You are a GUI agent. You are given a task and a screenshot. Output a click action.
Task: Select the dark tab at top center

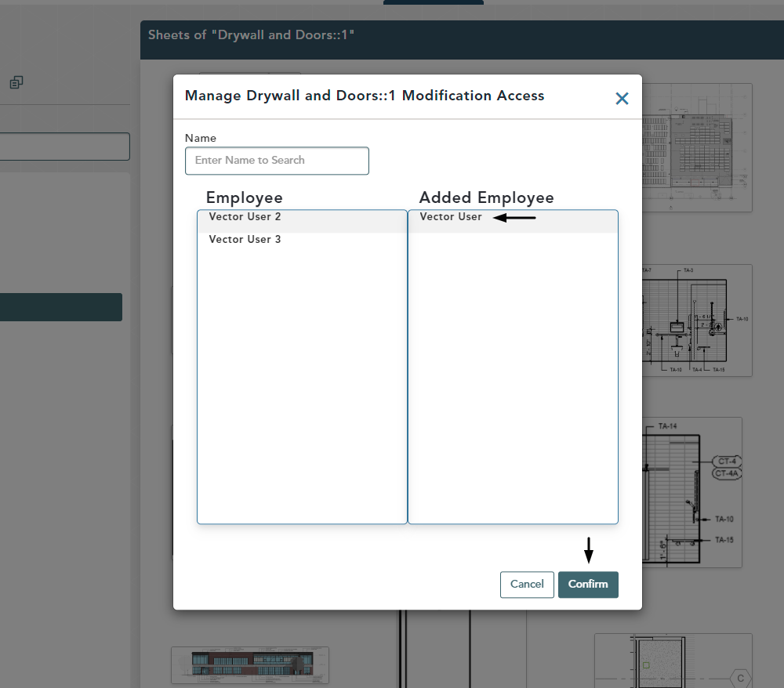[x=433, y=2]
